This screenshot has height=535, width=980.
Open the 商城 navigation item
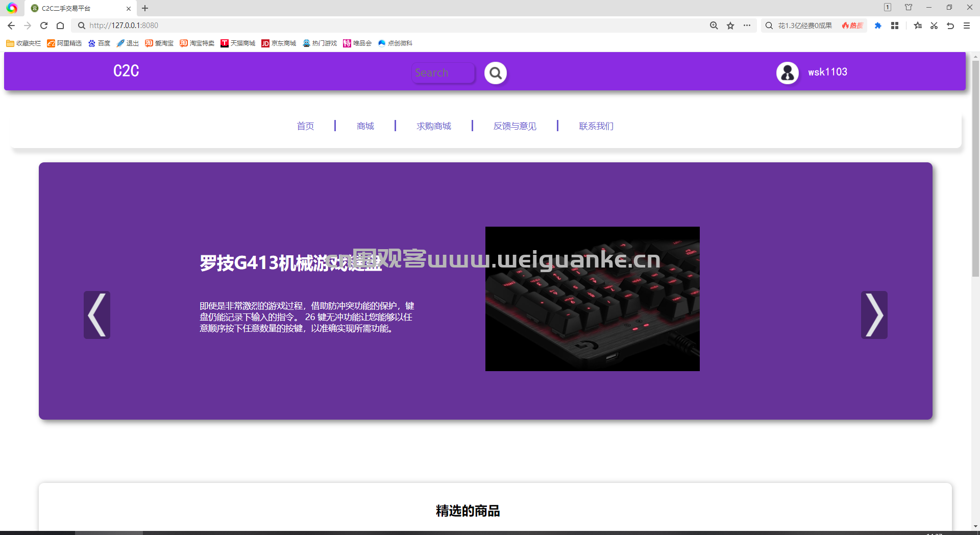click(365, 126)
